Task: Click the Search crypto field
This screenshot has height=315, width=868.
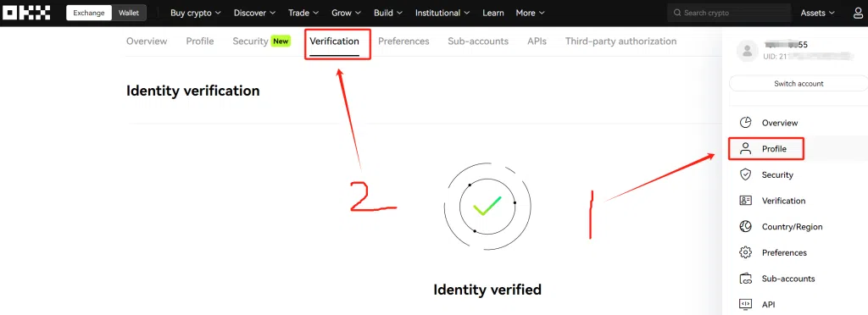Action: tap(728, 13)
